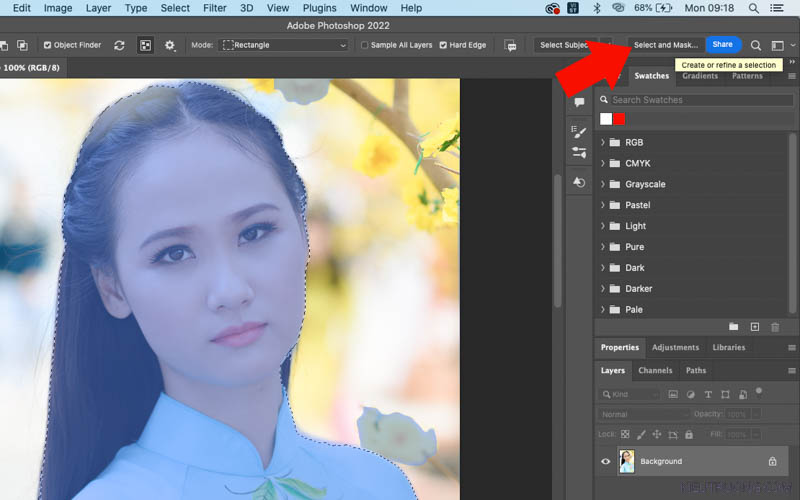Screen dimensions: 800x500
Task: Switch to the Adjustments tab
Action: [676, 347]
